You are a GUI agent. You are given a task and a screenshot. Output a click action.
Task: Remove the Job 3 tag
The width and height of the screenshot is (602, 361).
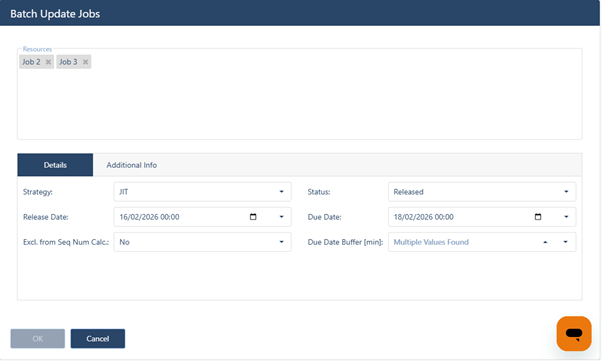click(85, 62)
